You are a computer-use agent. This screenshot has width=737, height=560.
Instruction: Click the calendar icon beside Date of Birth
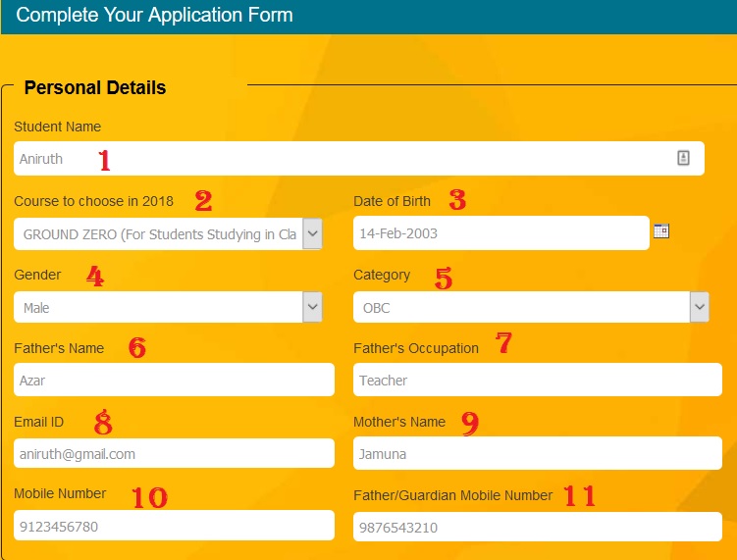[x=661, y=231]
